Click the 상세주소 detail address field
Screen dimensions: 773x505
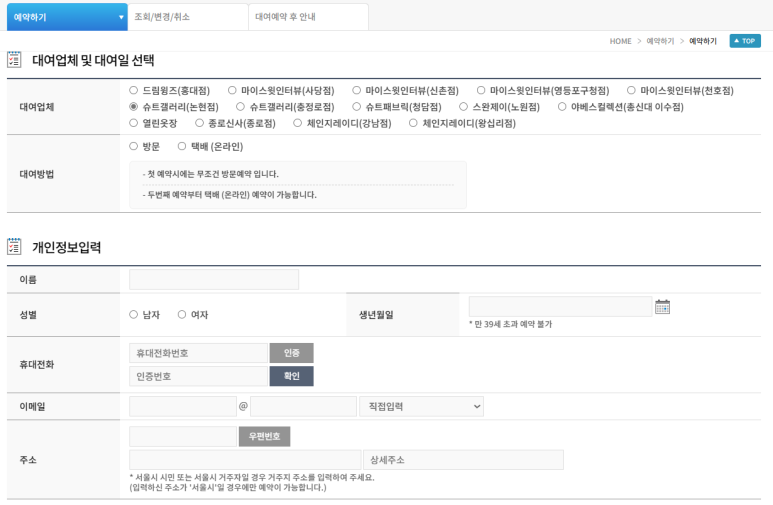tap(463, 460)
